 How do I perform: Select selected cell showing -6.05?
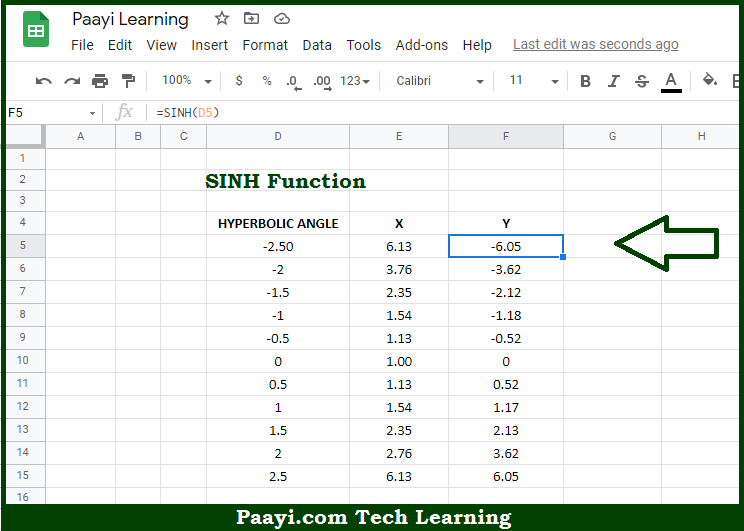(506, 246)
